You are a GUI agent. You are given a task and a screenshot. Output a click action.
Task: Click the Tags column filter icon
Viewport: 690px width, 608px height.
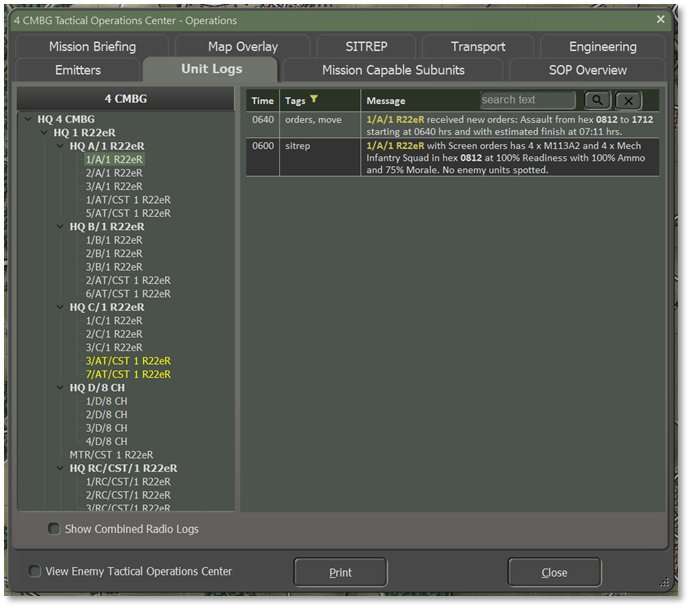coord(315,100)
